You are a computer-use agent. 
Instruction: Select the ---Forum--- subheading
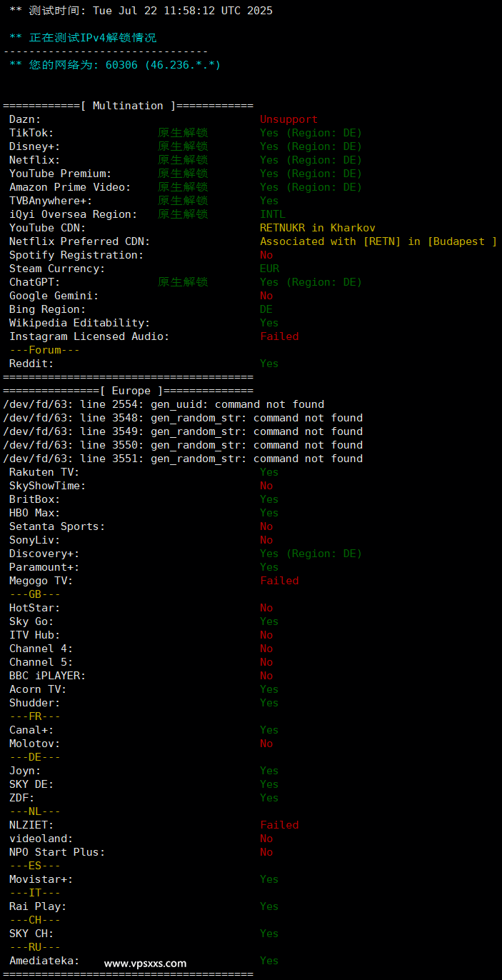tap(44, 350)
